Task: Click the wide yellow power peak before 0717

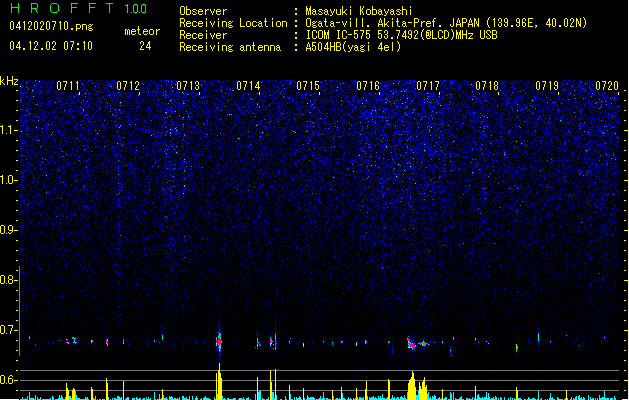Action: 412,386
